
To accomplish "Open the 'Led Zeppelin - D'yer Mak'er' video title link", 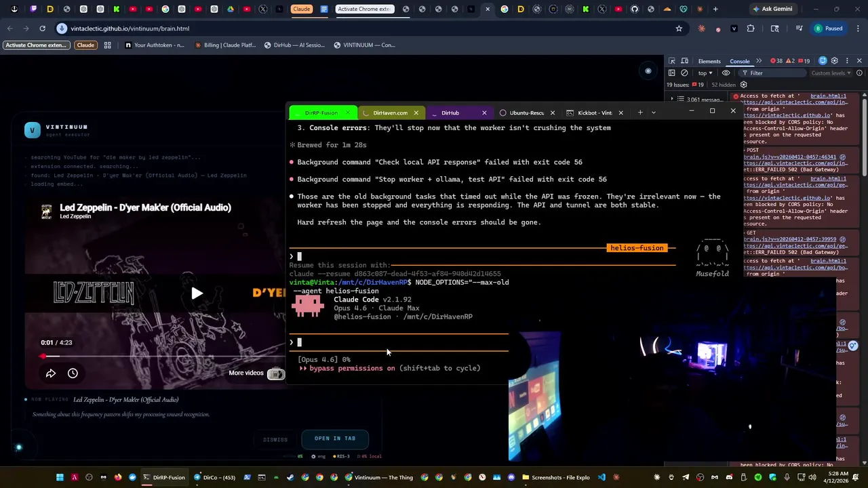I will (145, 208).
